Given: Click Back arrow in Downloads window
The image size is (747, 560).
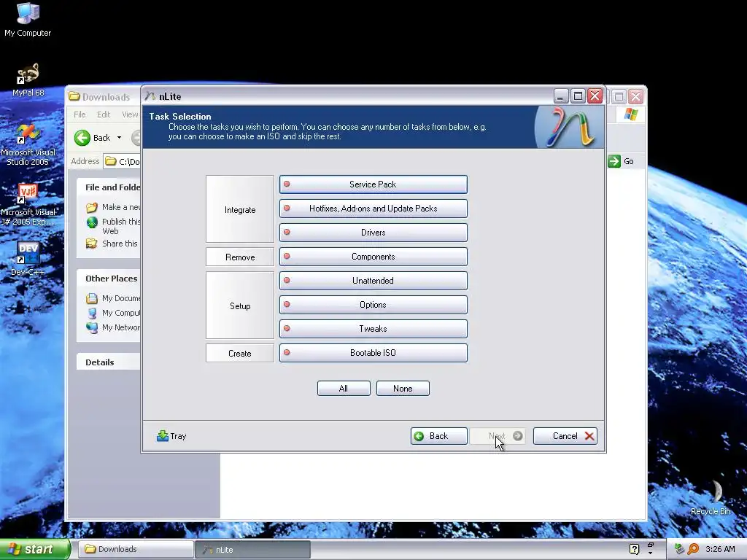Looking at the screenshot, I should pos(93,138).
